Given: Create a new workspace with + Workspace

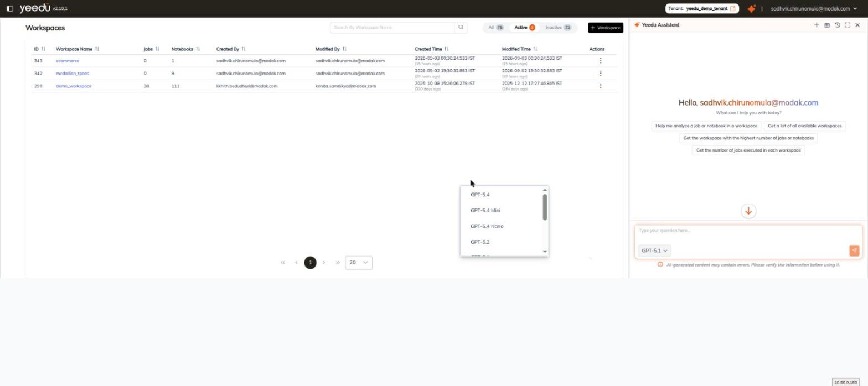Looking at the screenshot, I should point(606,28).
